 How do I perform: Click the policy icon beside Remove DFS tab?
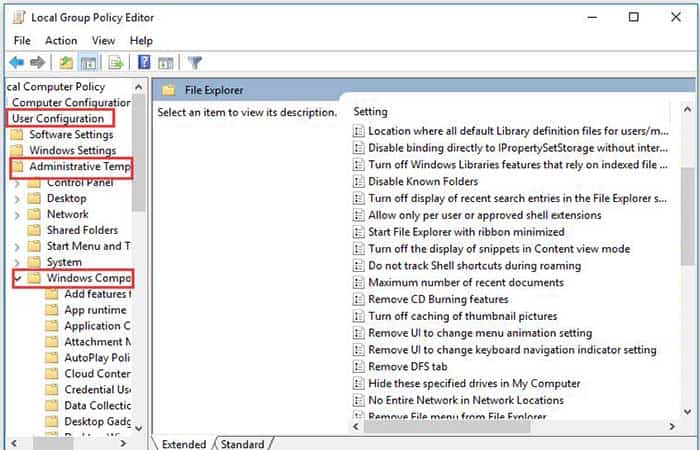click(358, 367)
